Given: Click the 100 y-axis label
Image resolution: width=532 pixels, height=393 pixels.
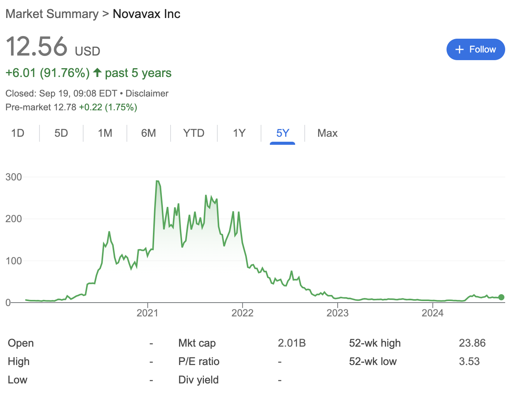Looking at the screenshot, I should click(14, 261).
